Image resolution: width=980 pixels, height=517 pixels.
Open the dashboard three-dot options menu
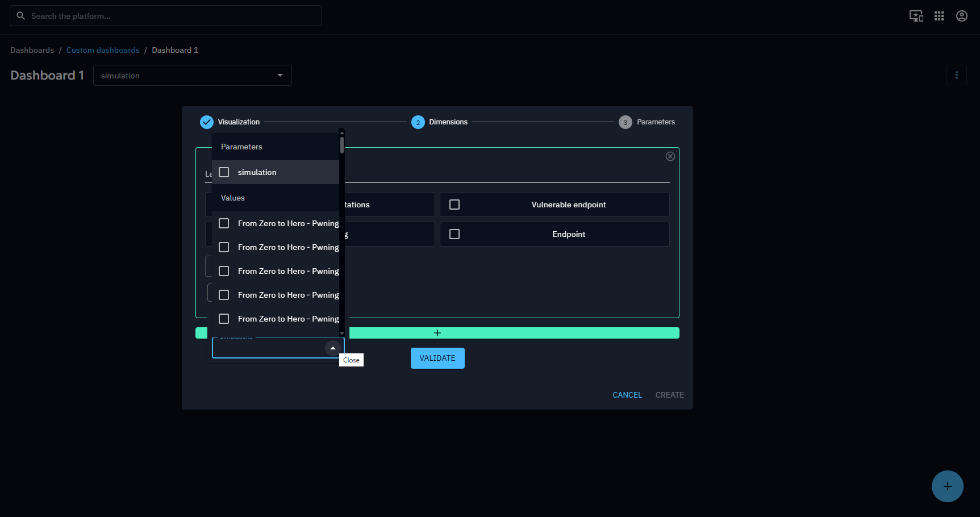pos(956,75)
